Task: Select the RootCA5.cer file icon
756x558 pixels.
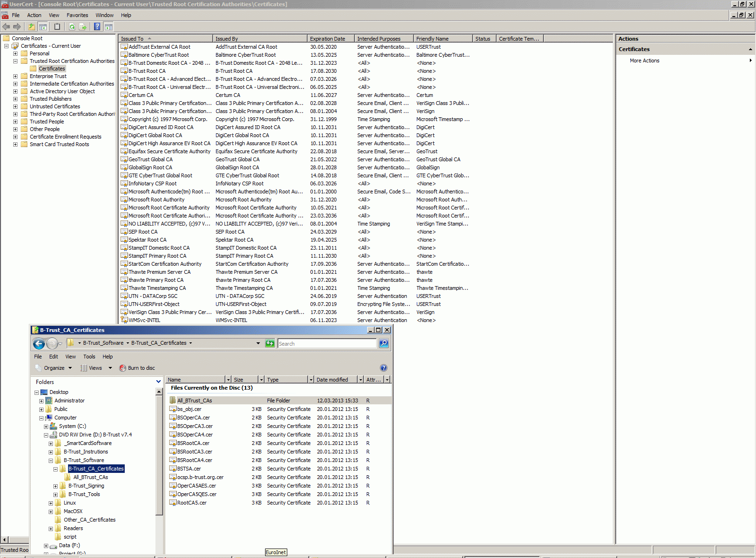Action: pyautogui.click(x=173, y=503)
